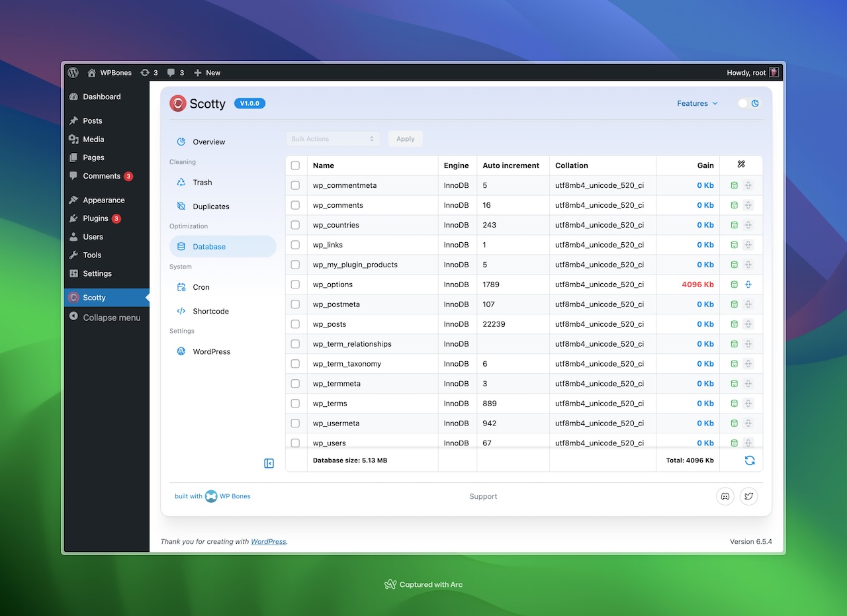Collapse the WordPress admin menu

pyautogui.click(x=107, y=318)
